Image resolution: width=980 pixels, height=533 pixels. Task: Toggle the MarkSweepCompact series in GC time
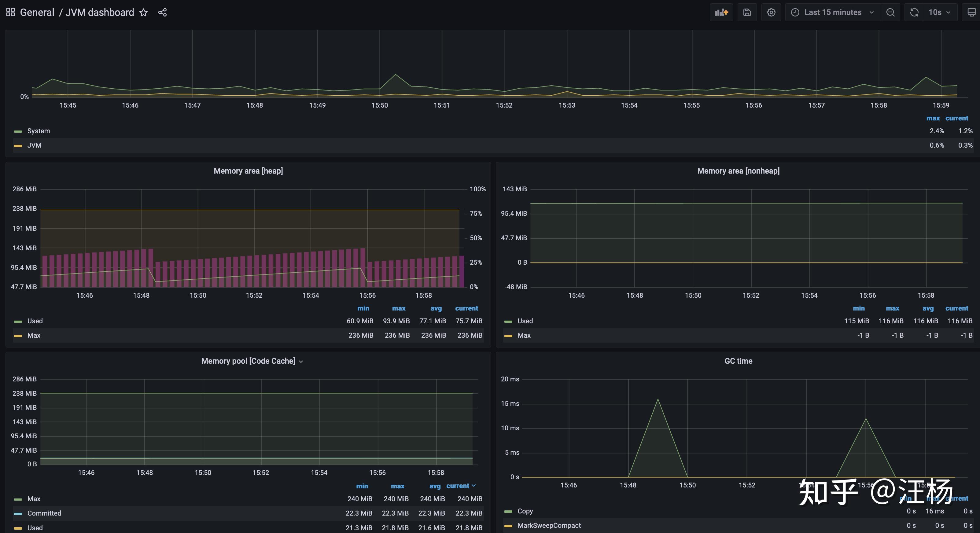click(549, 525)
